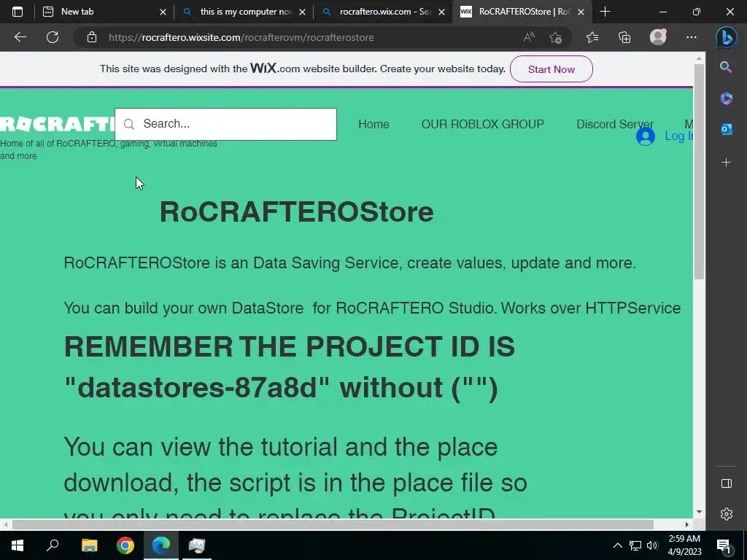Image resolution: width=747 pixels, height=560 pixels.
Task: View site information via the lock icon
Action: click(92, 37)
